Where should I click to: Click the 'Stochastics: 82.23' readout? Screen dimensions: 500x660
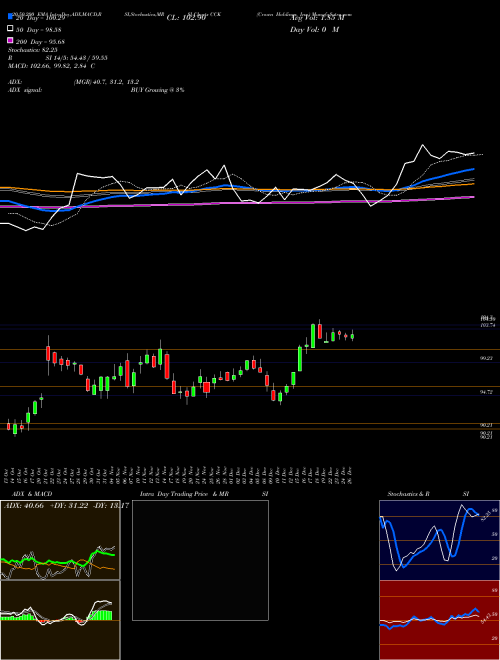(33, 50)
